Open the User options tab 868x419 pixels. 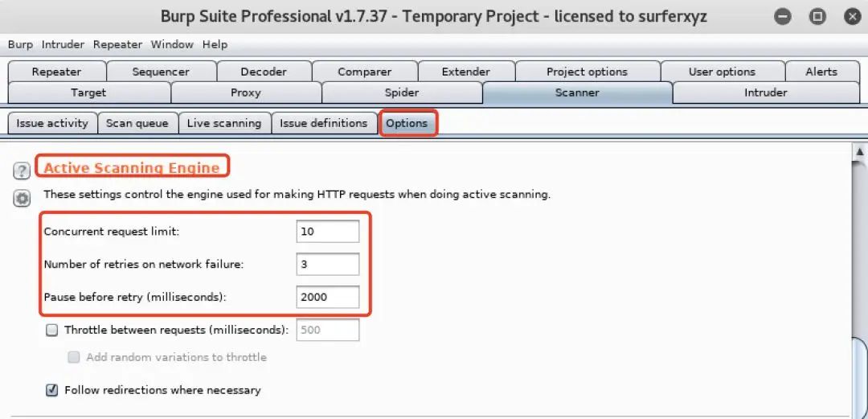click(x=723, y=72)
